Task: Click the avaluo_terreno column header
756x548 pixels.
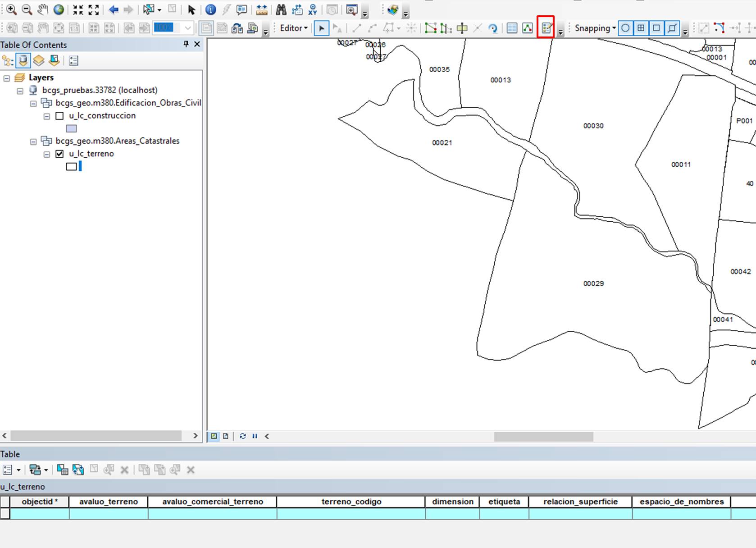Action: pyautogui.click(x=109, y=502)
